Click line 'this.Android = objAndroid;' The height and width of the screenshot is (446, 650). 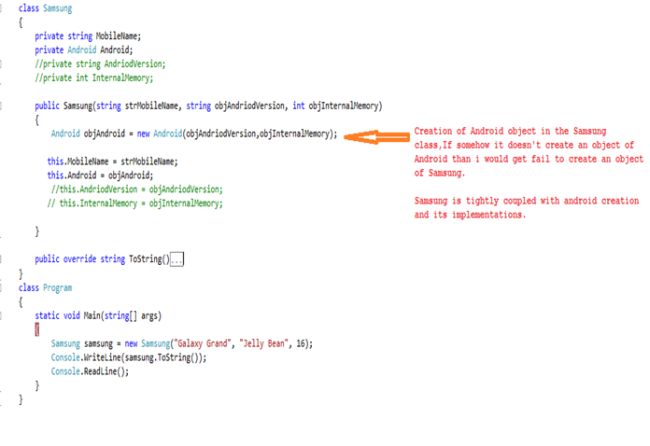(100, 175)
